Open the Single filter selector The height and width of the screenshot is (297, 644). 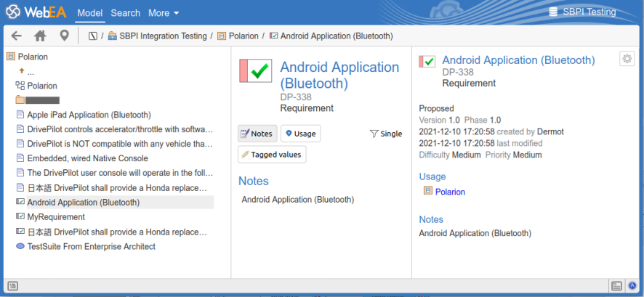point(385,134)
